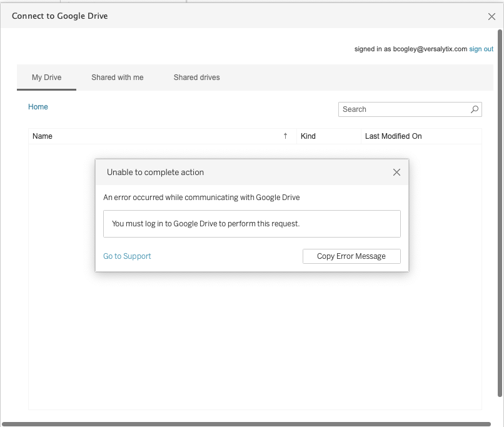Image resolution: width=504 pixels, height=427 pixels.
Task: Switch to the My Drive tab
Action: pyautogui.click(x=47, y=78)
